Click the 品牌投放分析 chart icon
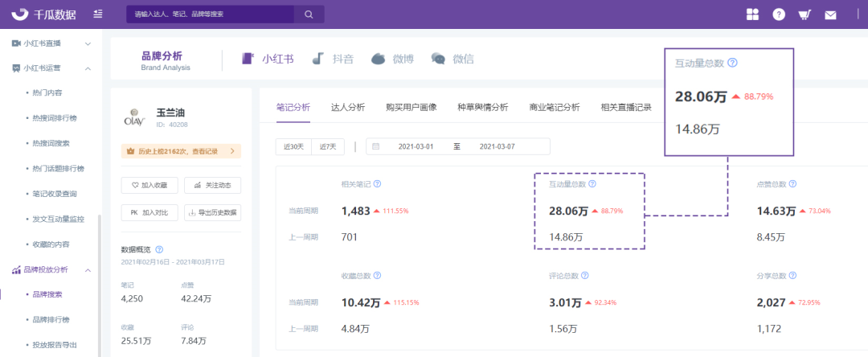The width and height of the screenshot is (868, 357). [16, 270]
